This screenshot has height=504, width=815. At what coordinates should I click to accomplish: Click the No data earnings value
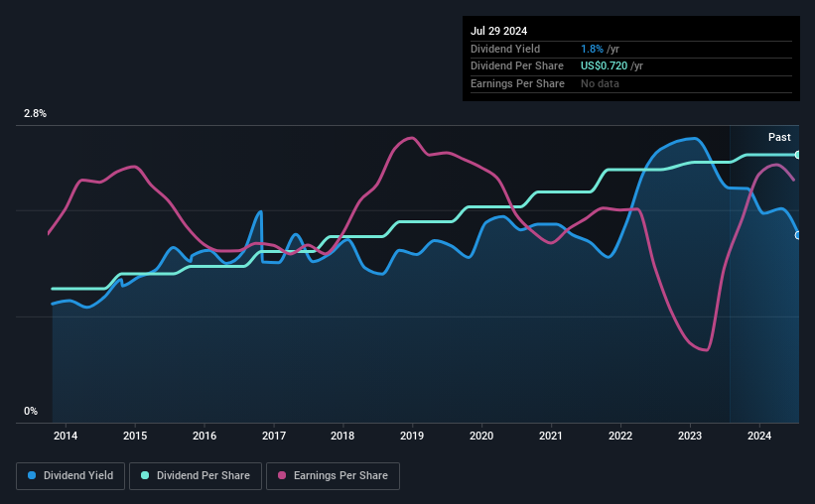600,83
